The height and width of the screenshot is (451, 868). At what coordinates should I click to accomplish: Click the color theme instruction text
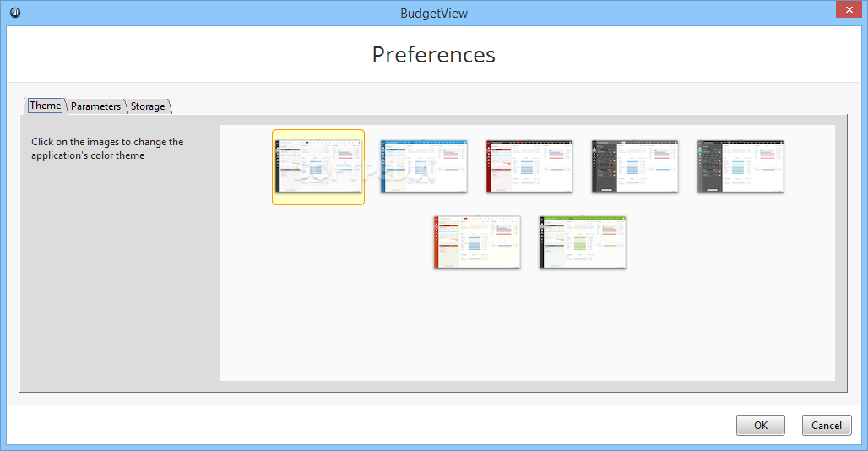(x=107, y=149)
